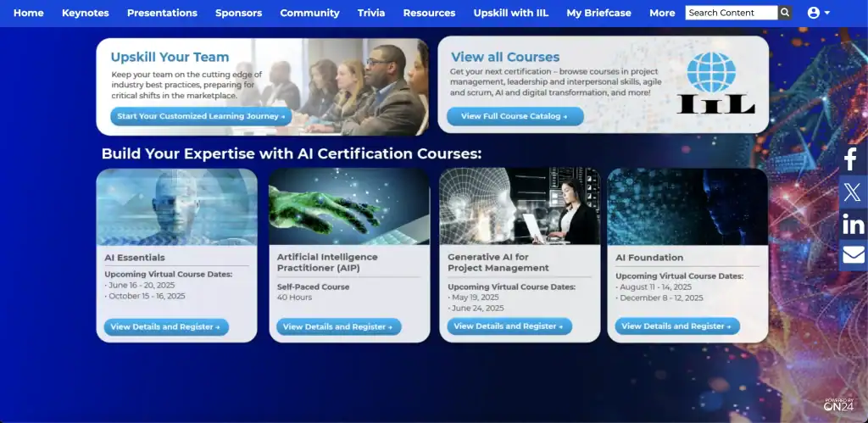868x423 pixels.
Task: Click Start Your Customized Learning Journey button
Action: [x=201, y=116]
